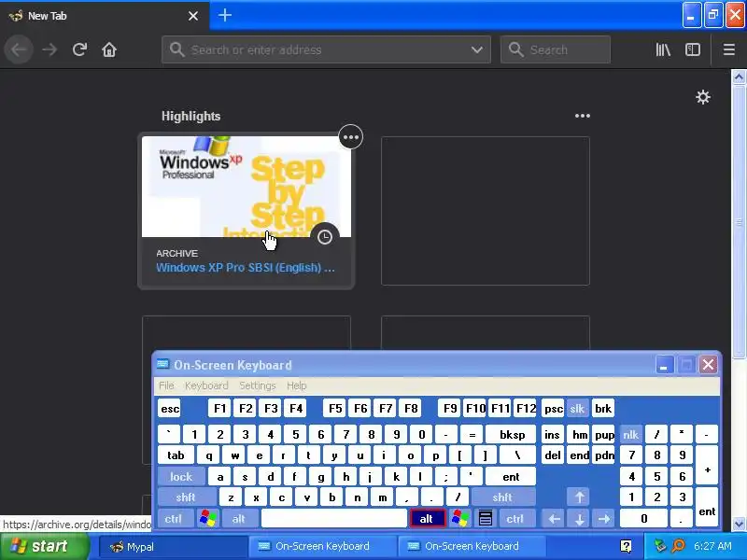Click the context menu key icon
747x560 pixels.
tap(486, 519)
